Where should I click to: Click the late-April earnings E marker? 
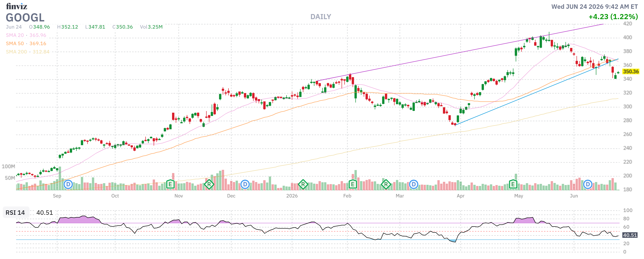pyautogui.click(x=513, y=185)
